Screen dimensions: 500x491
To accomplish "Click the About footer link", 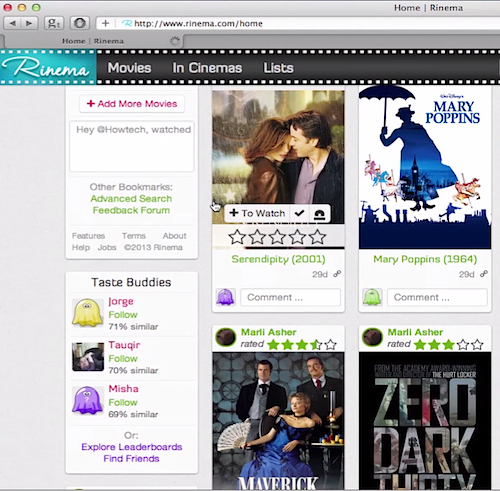I will (x=174, y=236).
